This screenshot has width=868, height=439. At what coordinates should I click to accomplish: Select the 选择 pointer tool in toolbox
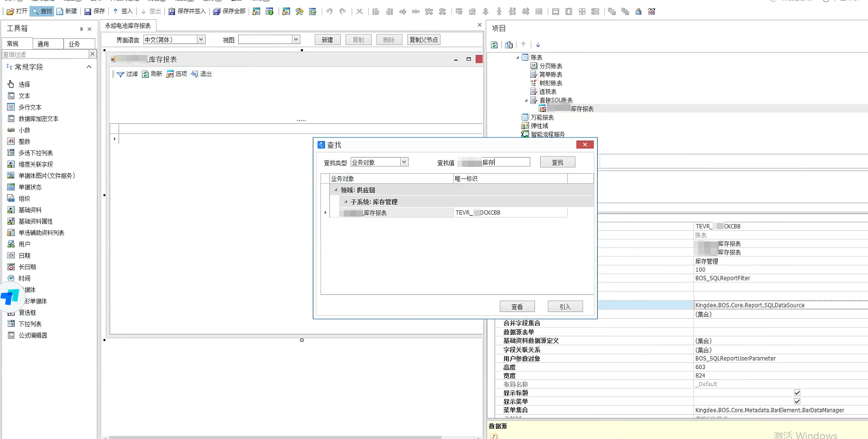coord(19,84)
